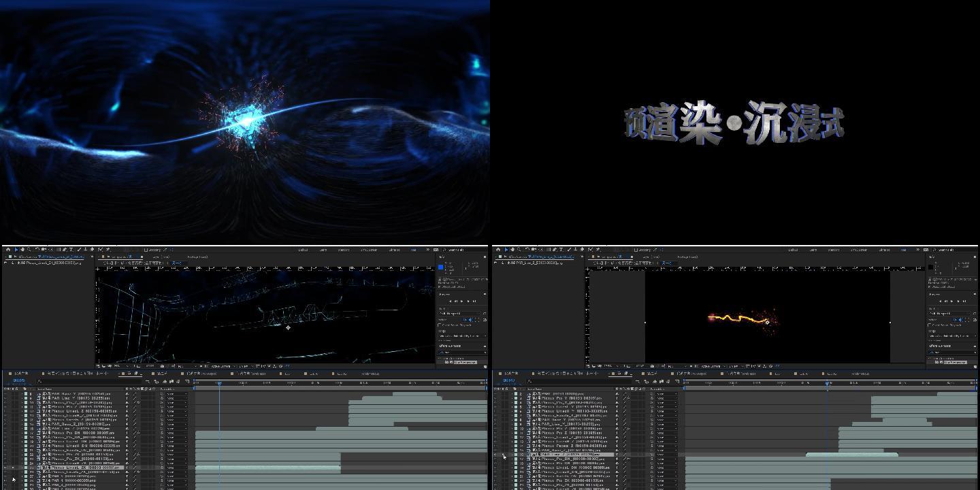Select the Type tool in right window toolbar
Viewport: 980px width, 490px height.
pyautogui.click(x=561, y=250)
